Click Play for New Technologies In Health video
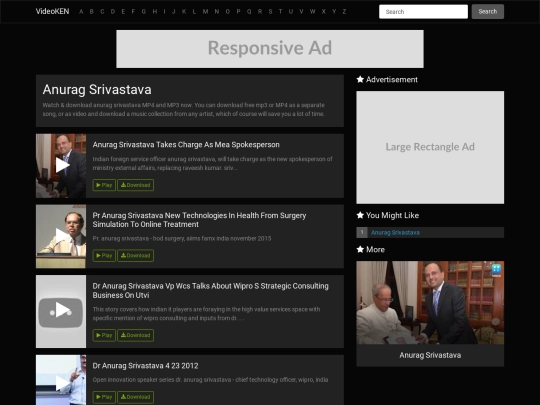The image size is (540, 405). [x=104, y=256]
